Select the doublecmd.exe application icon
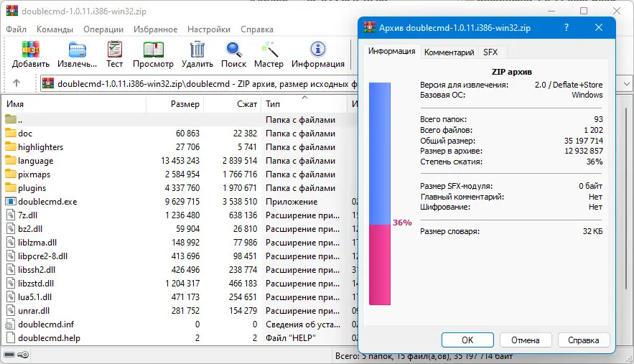Screen dimensions: 634x364 (x=11, y=201)
